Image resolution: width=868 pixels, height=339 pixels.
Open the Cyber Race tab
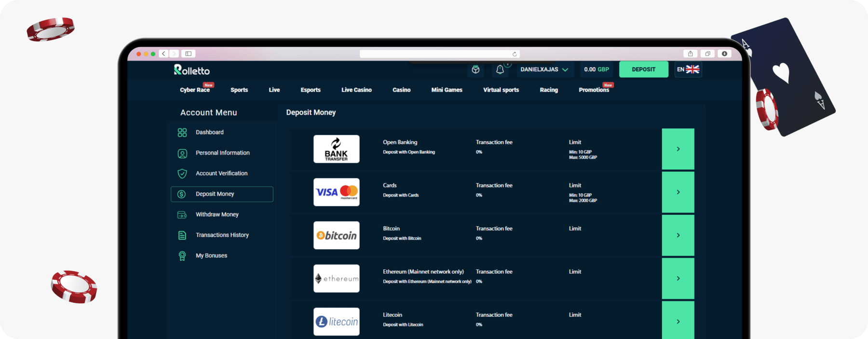pos(195,90)
